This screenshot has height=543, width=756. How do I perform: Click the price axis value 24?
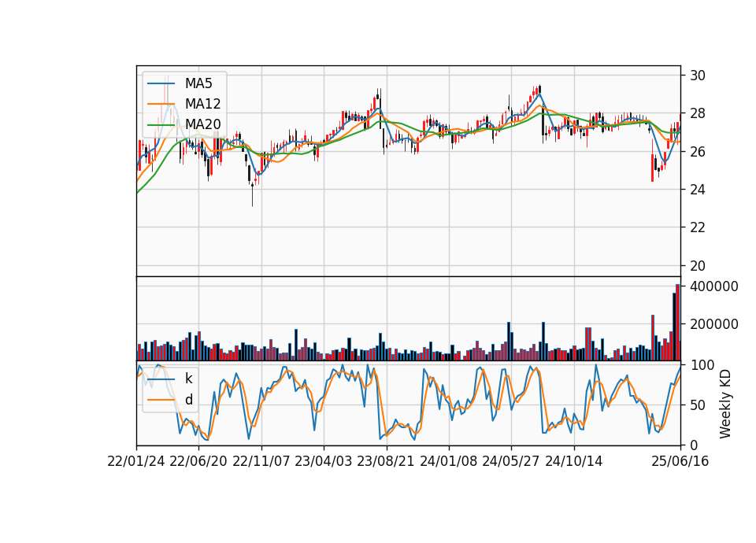click(x=698, y=190)
